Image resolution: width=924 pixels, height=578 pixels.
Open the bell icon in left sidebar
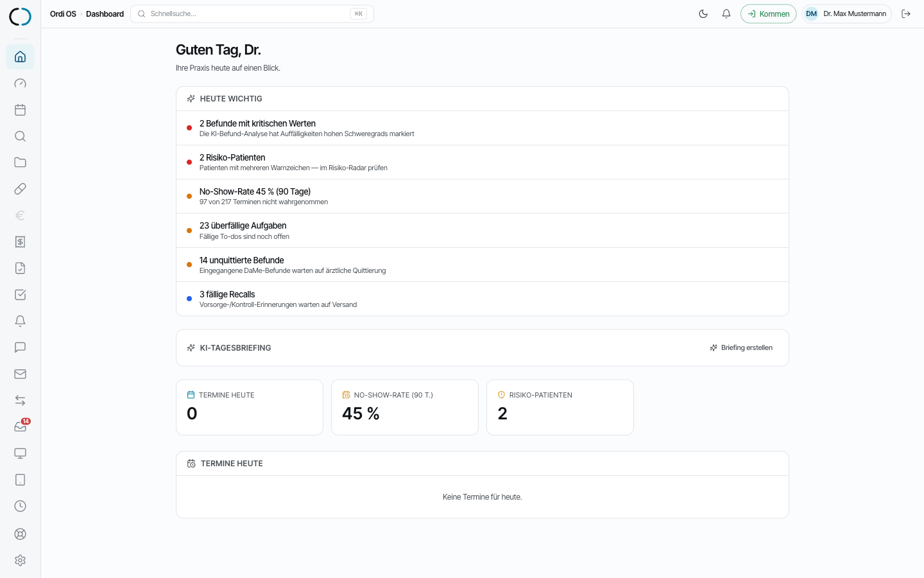click(x=20, y=321)
